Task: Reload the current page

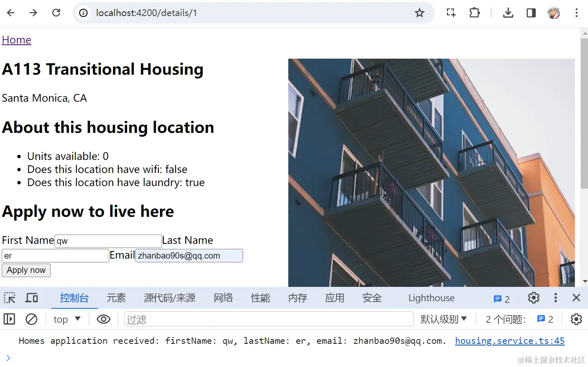Action: [56, 13]
